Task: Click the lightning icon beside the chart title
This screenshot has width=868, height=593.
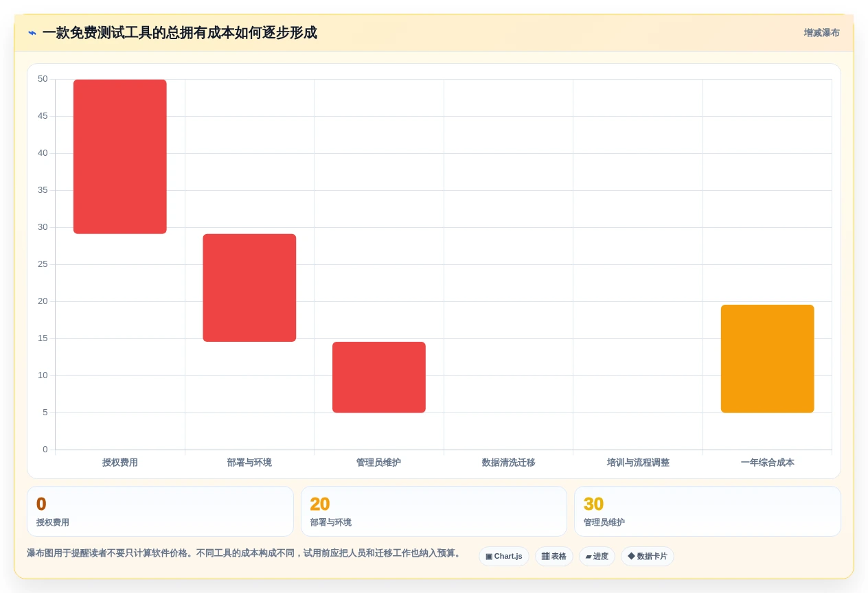Action: [x=32, y=33]
